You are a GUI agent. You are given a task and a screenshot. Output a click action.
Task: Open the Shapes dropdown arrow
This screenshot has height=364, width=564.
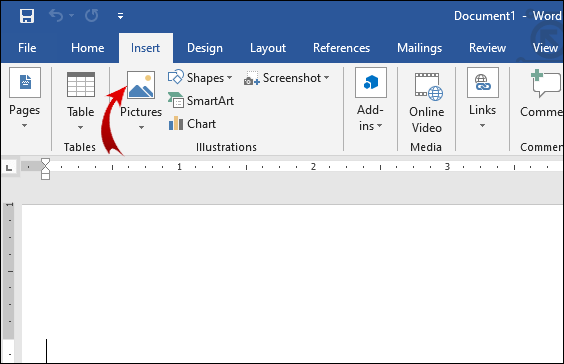229,78
